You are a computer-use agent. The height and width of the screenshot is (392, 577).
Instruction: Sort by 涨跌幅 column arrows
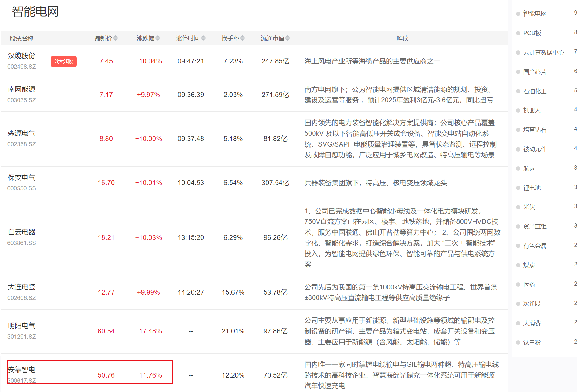pos(158,38)
